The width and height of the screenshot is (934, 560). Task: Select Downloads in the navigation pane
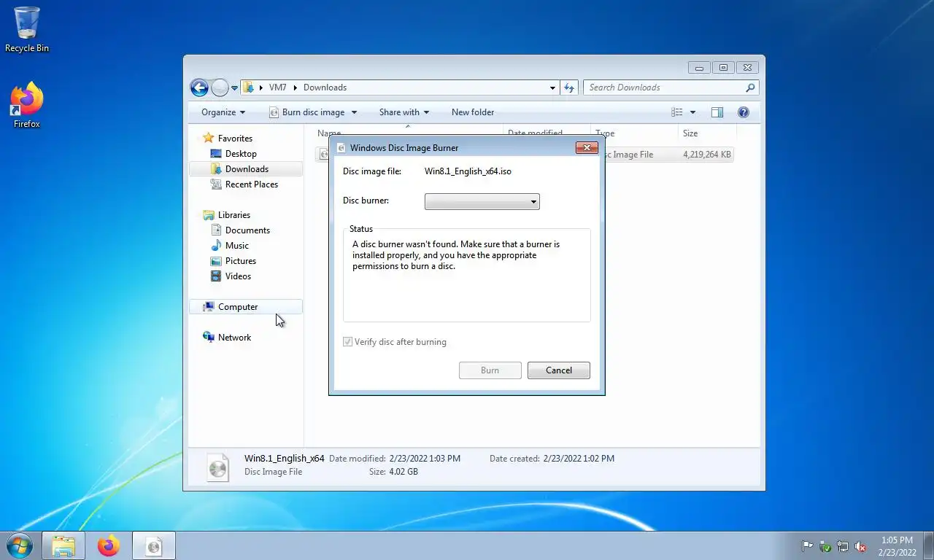pos(246,169)
